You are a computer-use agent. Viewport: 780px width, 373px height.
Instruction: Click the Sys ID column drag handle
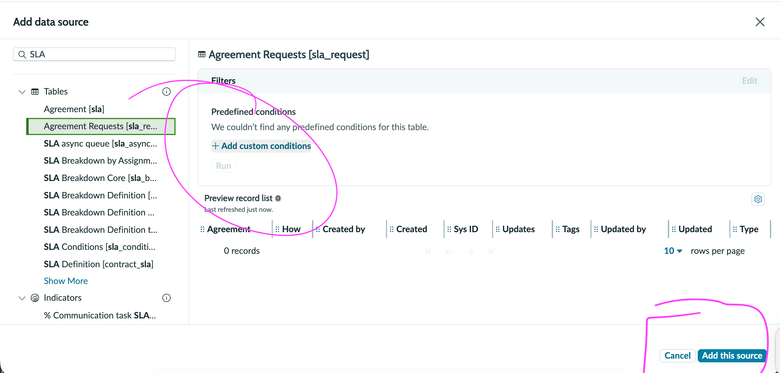point(448,229)
